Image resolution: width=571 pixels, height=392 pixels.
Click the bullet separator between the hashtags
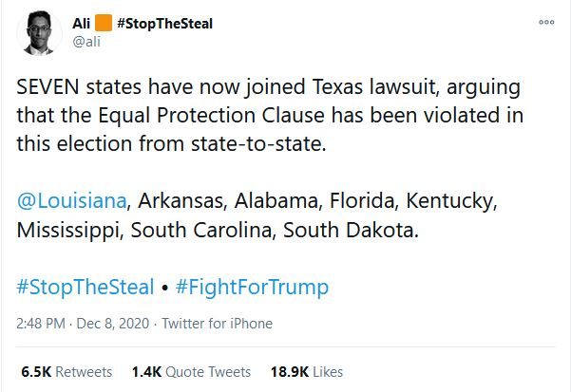tap(165, 288)
